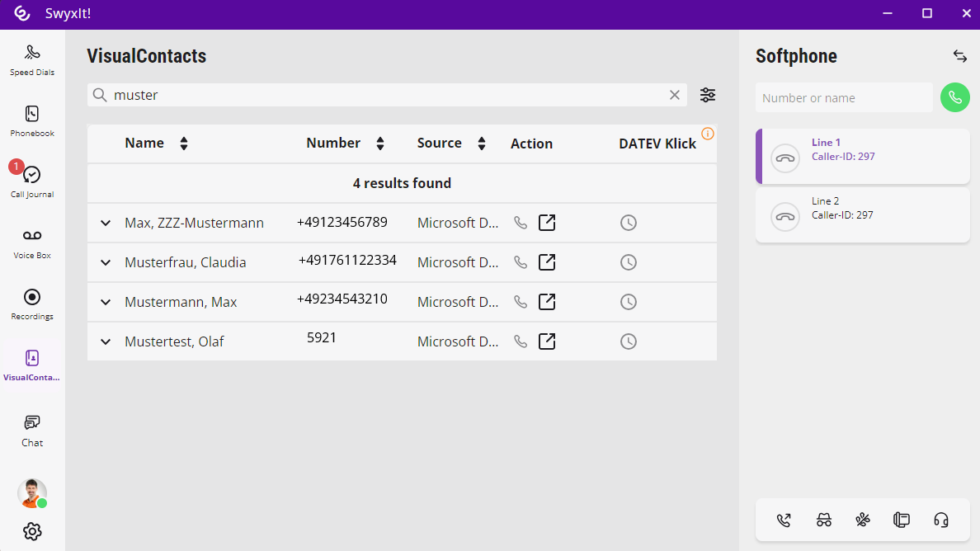Open Musterfrau, Claudia contact externally

click(547, 261)
